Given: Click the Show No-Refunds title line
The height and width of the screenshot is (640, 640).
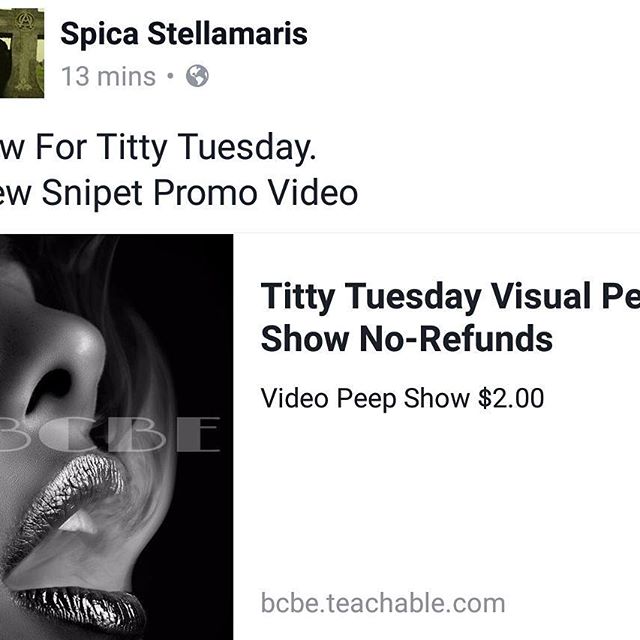Looking at the screenshot, I should tap(407, 339).
